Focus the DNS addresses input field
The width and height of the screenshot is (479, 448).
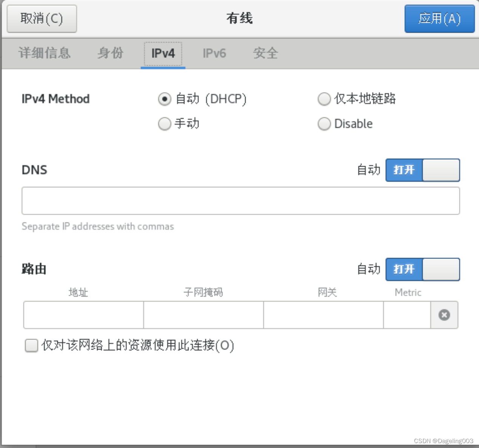tap(241, 201)
